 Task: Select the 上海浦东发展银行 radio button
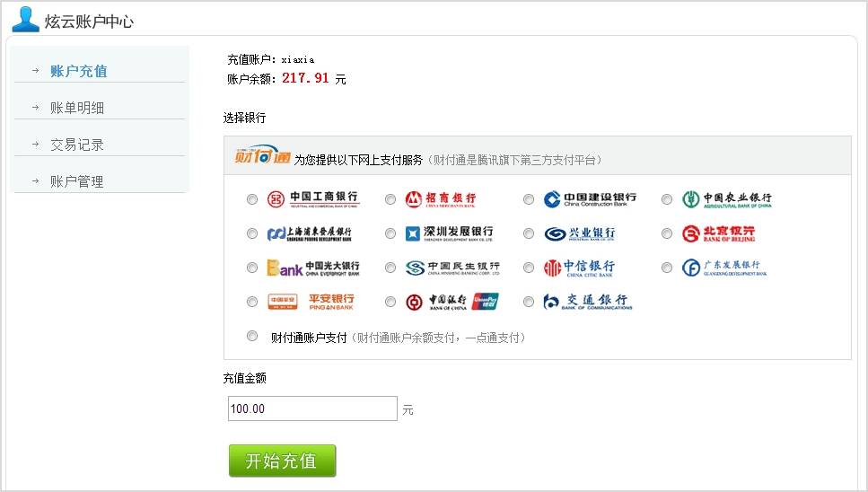252,233
